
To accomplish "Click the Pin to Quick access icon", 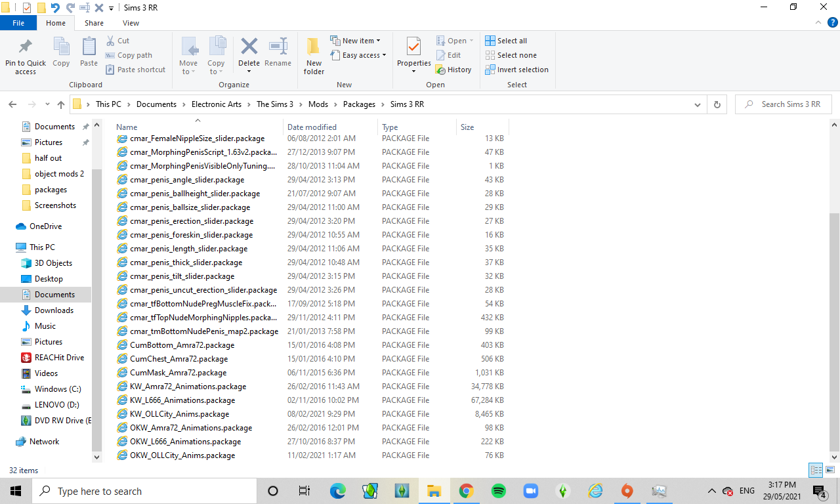I will 26,47.
